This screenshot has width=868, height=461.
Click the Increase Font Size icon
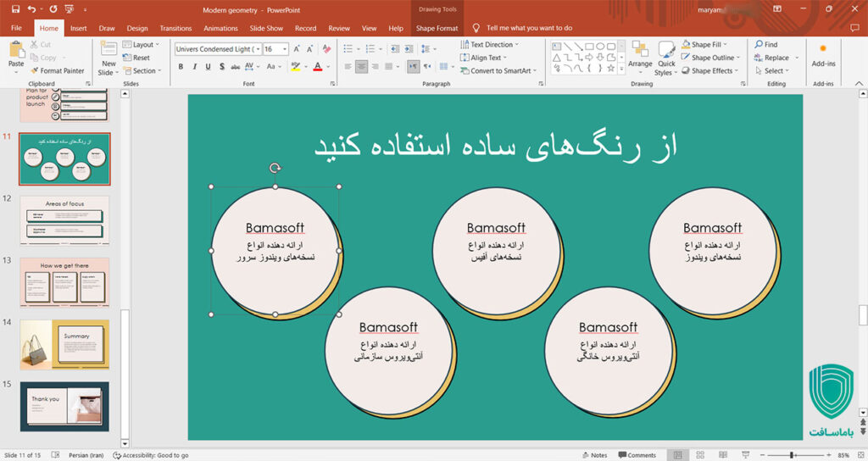coord(297,49)
